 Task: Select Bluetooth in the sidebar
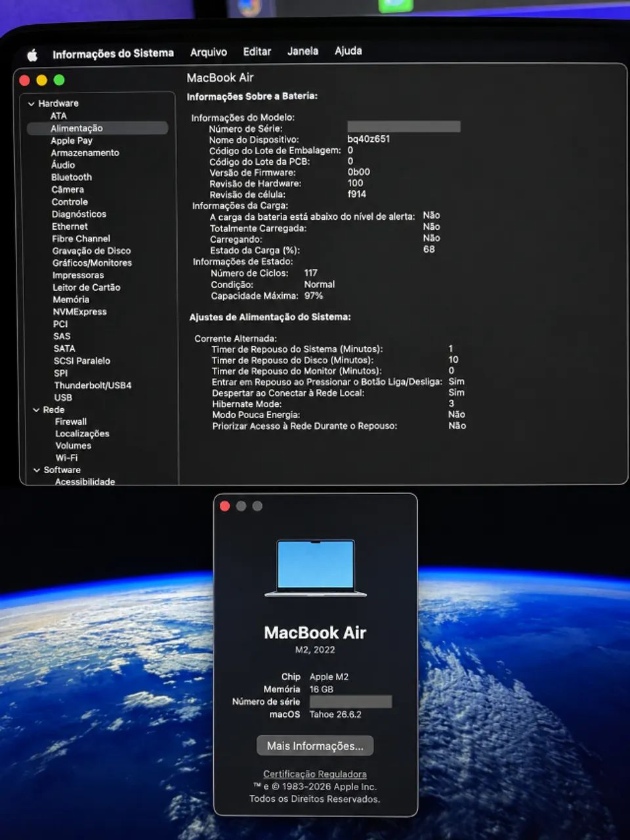[72, 177]
